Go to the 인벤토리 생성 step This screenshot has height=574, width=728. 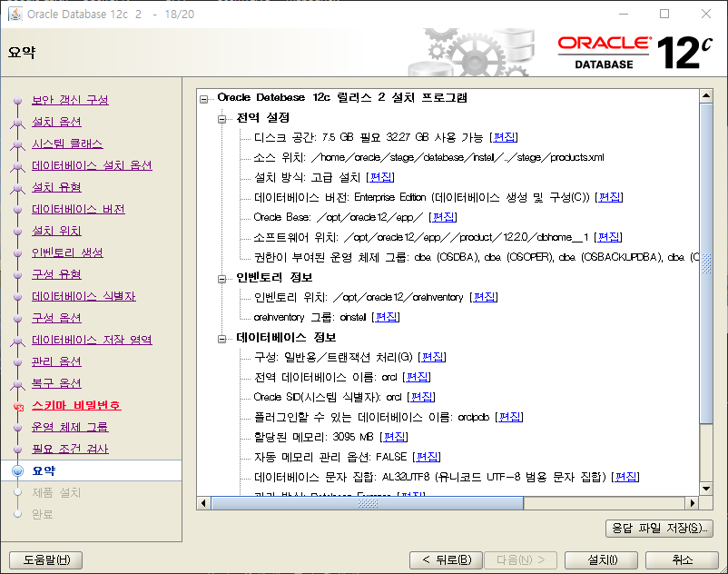tap(67, 252)
